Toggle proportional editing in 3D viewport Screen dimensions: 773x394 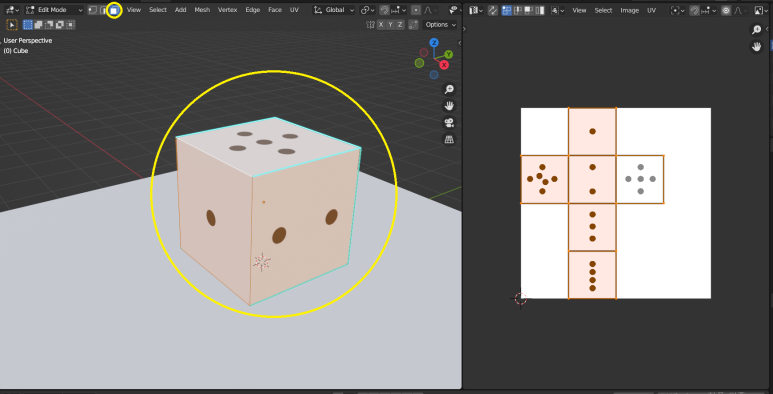tap(416, 10)
